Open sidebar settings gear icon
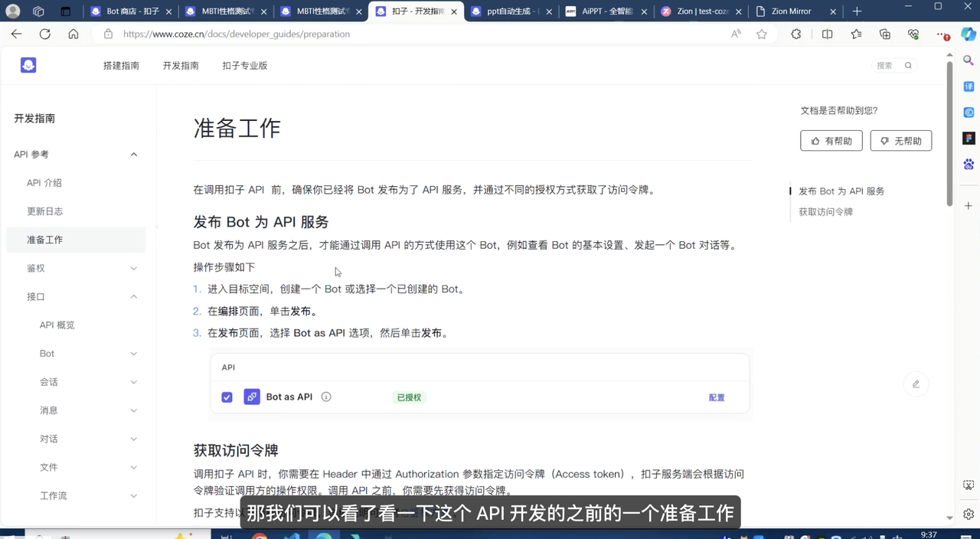Image resolution: width=980 pixels, height=539 pixels. click(x=969, y=514)
